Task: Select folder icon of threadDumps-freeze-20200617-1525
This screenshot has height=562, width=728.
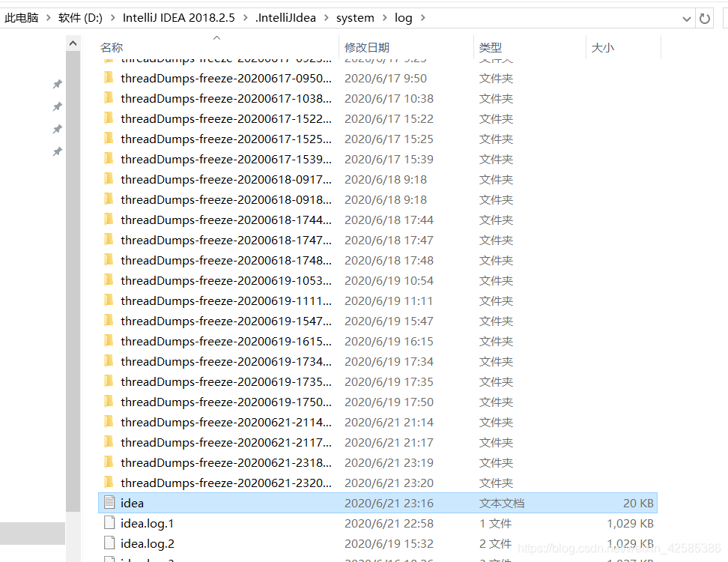Action: coord(109,139)
